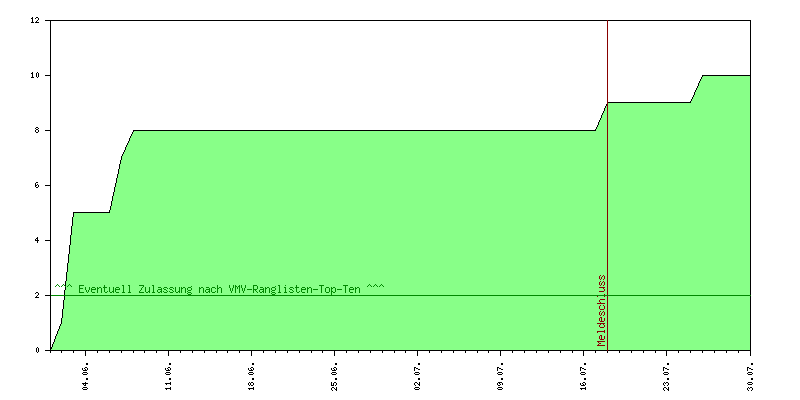Click the y-axis value '2'

pyautogui.click(x=37, y=295)
